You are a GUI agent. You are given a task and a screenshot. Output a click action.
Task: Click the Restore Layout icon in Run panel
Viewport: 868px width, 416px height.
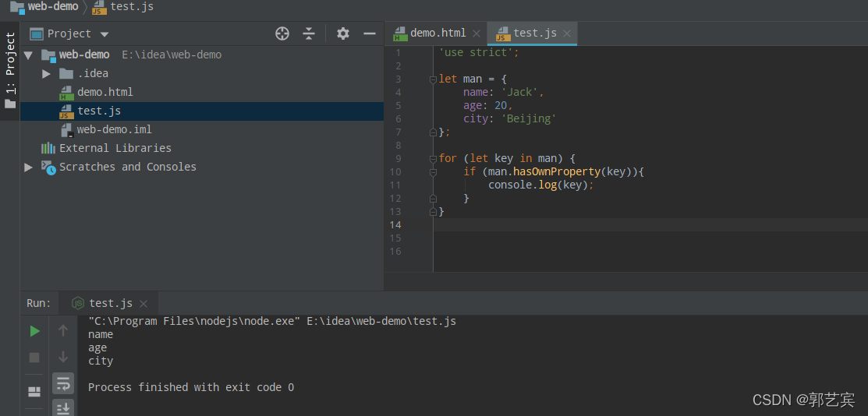(34, 392)
